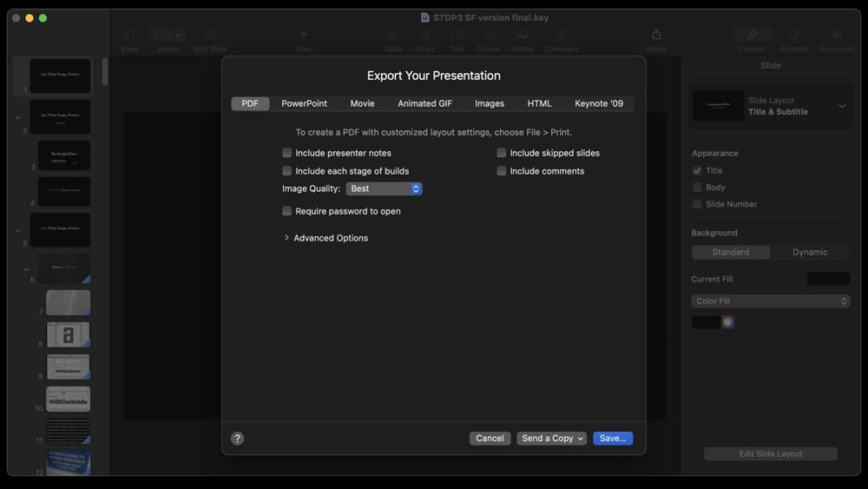Click the Table toolbar icon
This screenshot has height=489, width=868.
click(x=392, y=35)
